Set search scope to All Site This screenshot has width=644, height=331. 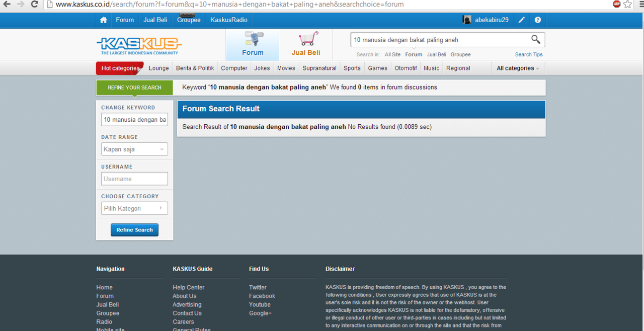[393, 54]
